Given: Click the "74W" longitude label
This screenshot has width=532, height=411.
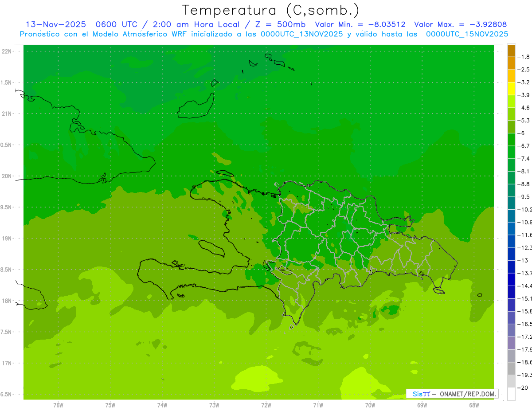Looking at the screenshot, I should (x=162, y=405).
